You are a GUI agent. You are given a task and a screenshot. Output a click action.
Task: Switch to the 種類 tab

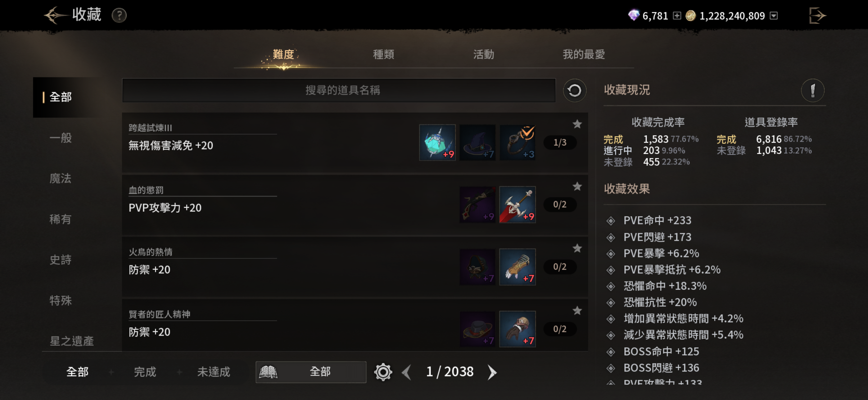click(383, 54)
